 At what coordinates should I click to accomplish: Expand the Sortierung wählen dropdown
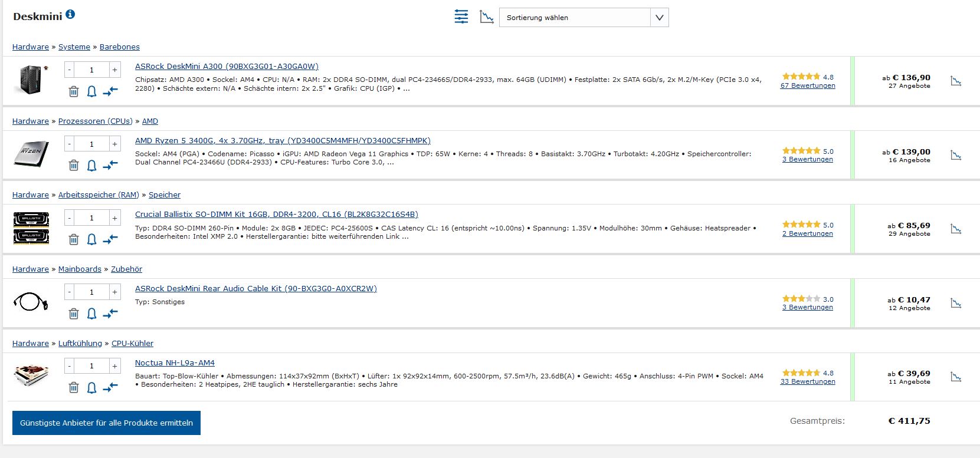[x=584, y=18]
